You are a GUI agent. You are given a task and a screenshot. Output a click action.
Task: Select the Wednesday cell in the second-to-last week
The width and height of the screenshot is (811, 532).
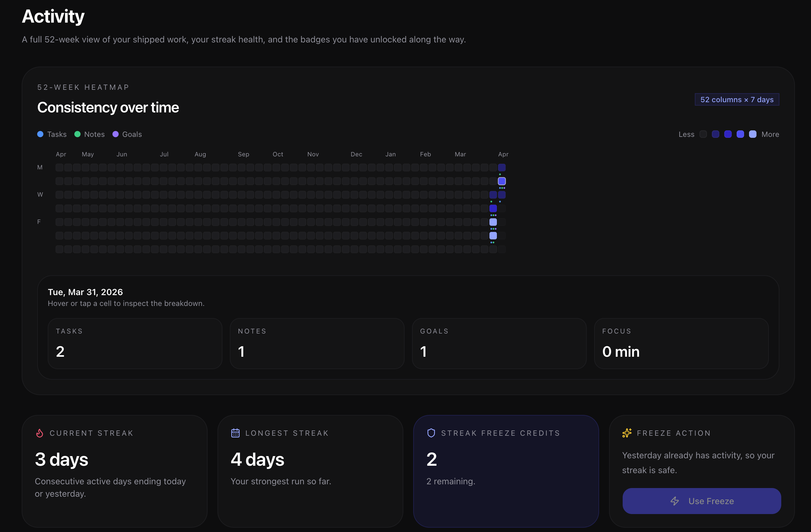[x=493, y=195]
